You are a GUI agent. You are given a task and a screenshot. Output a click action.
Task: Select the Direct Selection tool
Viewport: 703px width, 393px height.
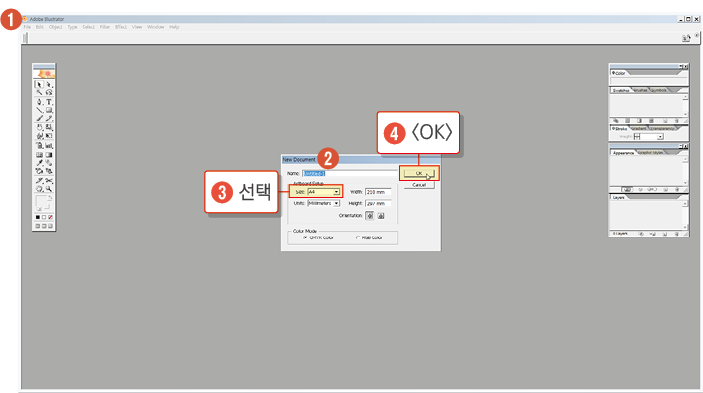tap(49, 84)
